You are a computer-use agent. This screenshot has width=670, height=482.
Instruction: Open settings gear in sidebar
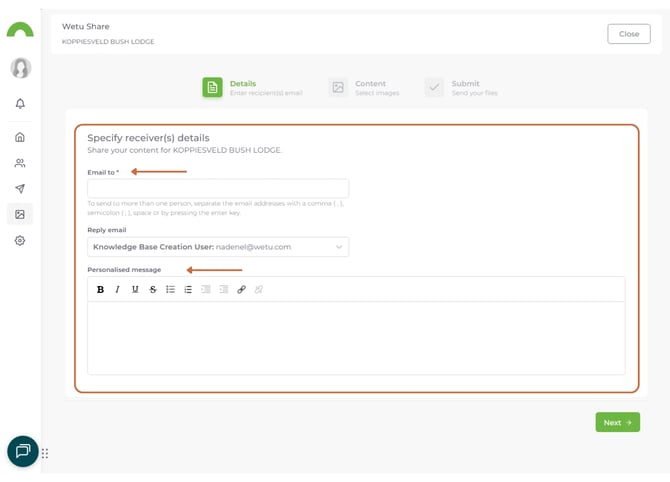point(20,241)
